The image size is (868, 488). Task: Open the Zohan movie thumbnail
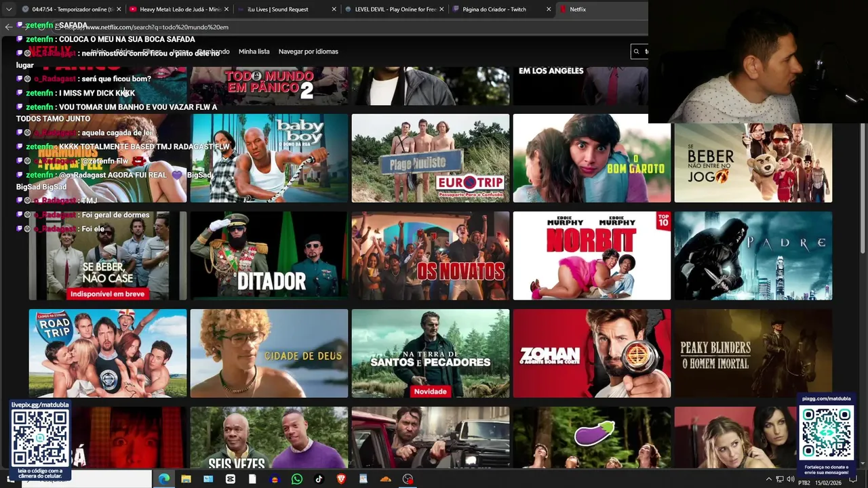tap(592, 353)
